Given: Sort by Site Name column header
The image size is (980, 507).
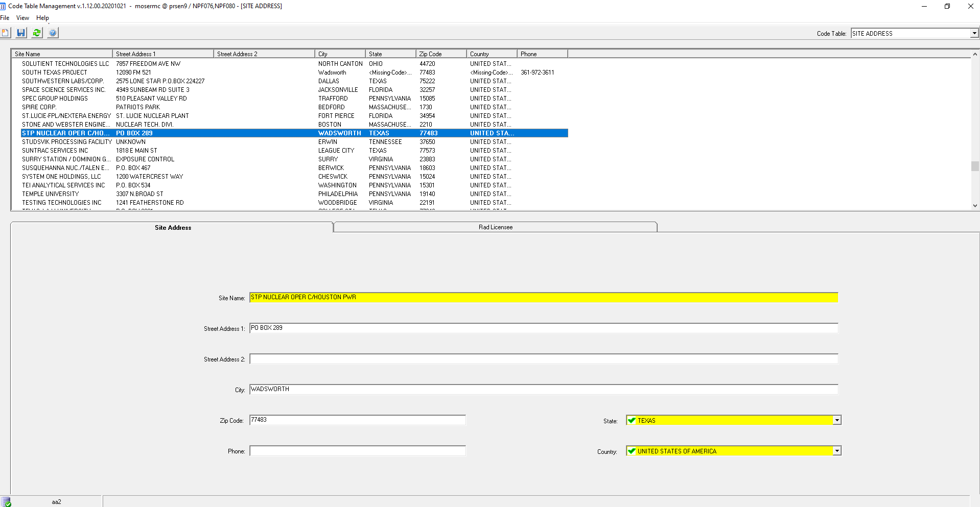Looking at the screenshot, I should click(x=62, y=54).
